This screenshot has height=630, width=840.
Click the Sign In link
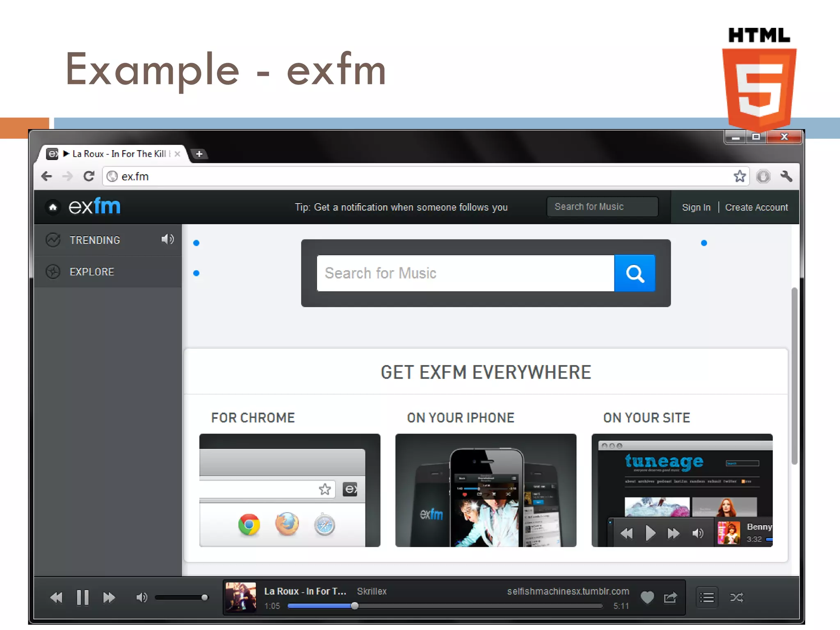(x=696, y=207)
